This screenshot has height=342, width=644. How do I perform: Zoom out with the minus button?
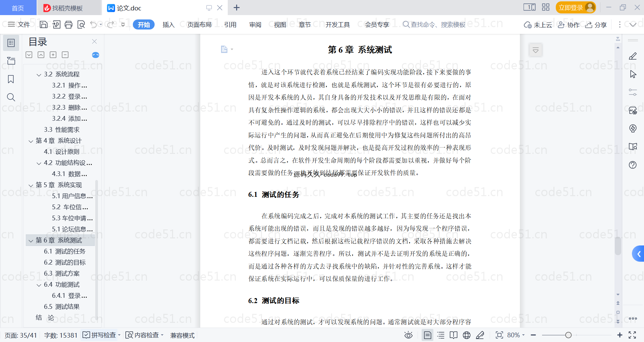pos(533,335)
